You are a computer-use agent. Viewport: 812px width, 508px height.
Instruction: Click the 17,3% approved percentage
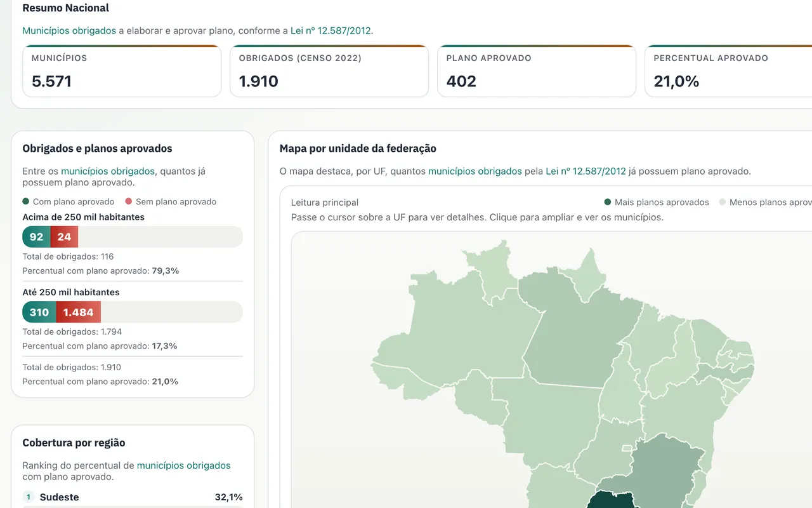[x=164, y=345]
